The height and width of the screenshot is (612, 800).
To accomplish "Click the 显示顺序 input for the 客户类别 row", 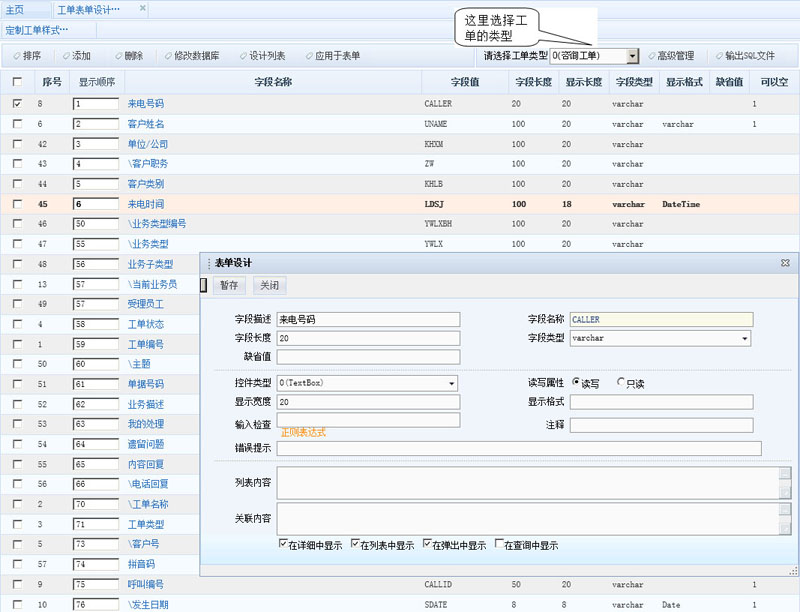I will tap(96, 184).
